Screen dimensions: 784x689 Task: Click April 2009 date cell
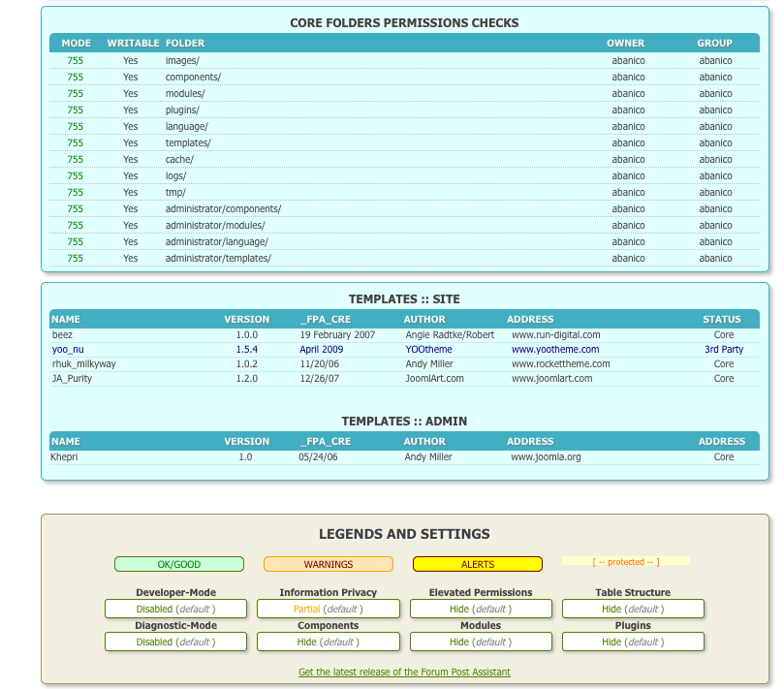[x=322, y=349]
